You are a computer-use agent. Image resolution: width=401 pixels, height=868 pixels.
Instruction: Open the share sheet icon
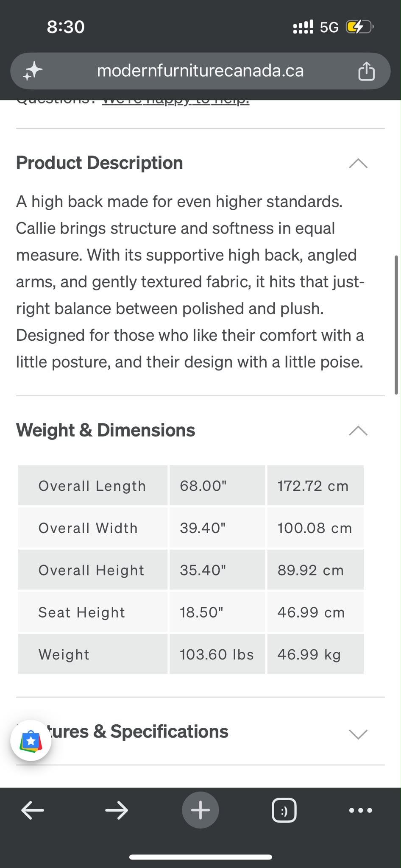pos(366,71)
